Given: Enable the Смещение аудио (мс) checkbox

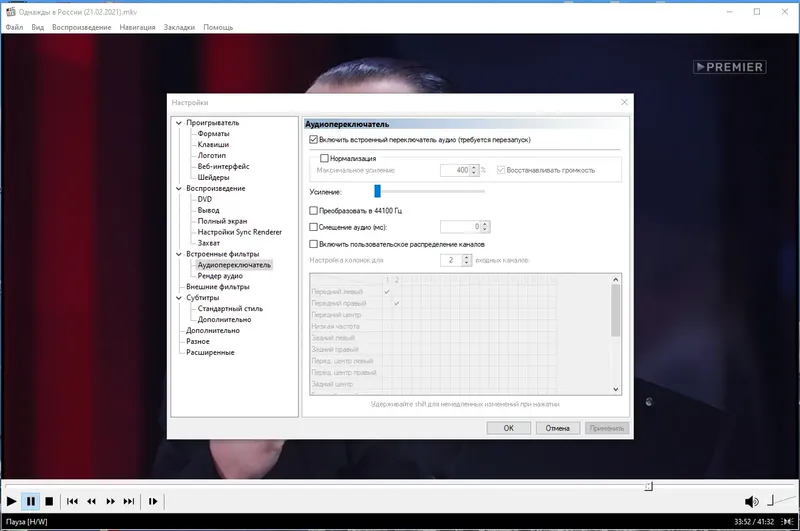Looking at the screenshot, I should pos(313,227).
